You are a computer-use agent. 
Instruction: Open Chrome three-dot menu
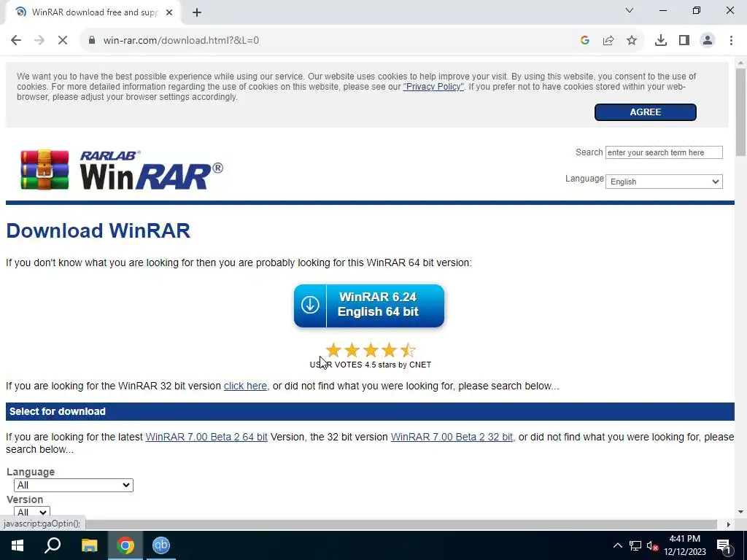[x=731, y=41]
